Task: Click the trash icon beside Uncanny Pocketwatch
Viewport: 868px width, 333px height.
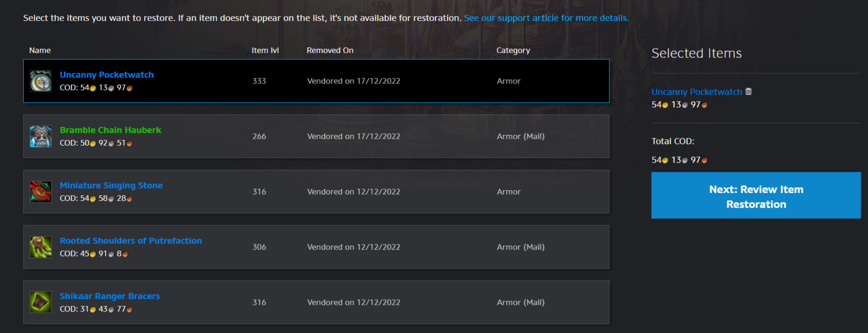Action: 748,91
